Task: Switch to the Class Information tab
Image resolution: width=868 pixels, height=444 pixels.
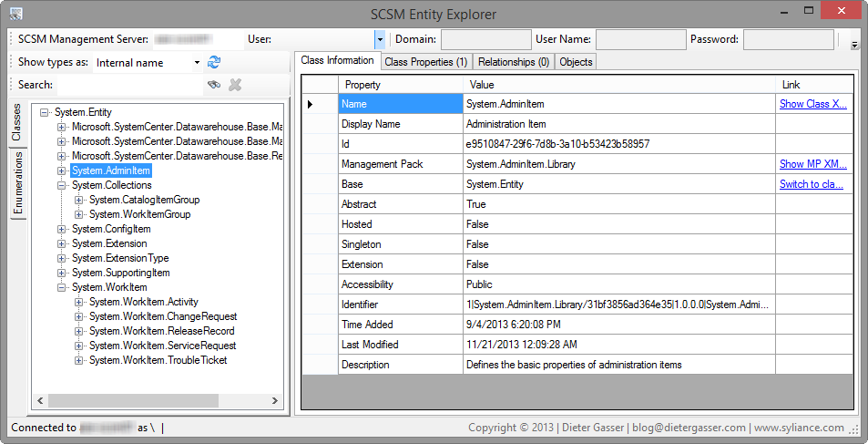Action: click(x=338, y=60)
